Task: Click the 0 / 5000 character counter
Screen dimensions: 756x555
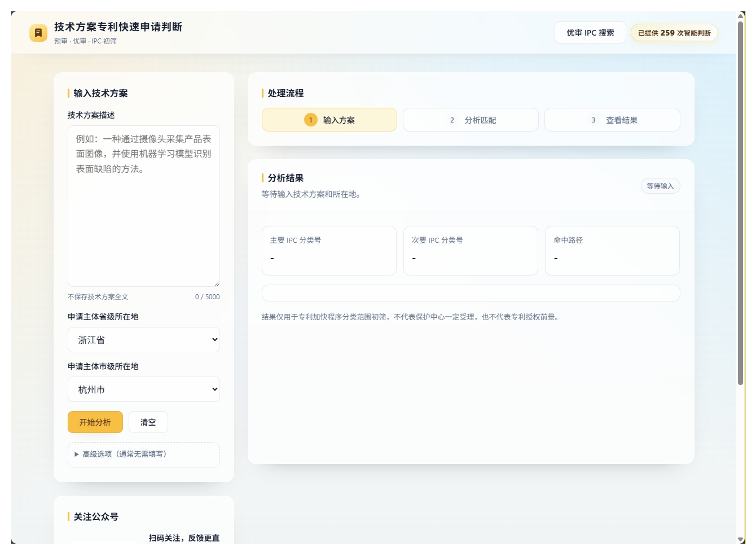Action: click(x=208, y=297)
